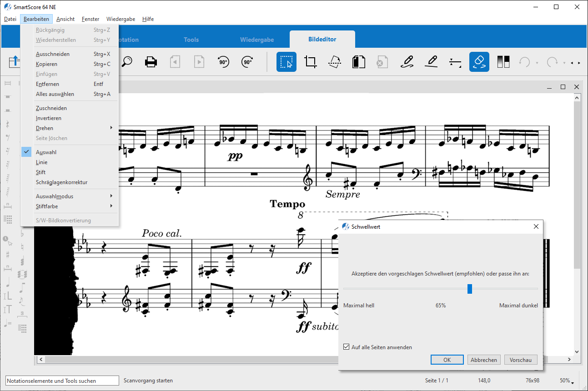Image resolution: width=588 pixels, height=391 pixels.
Task: Click the threshold slider handle
Action: coord(470,289)
